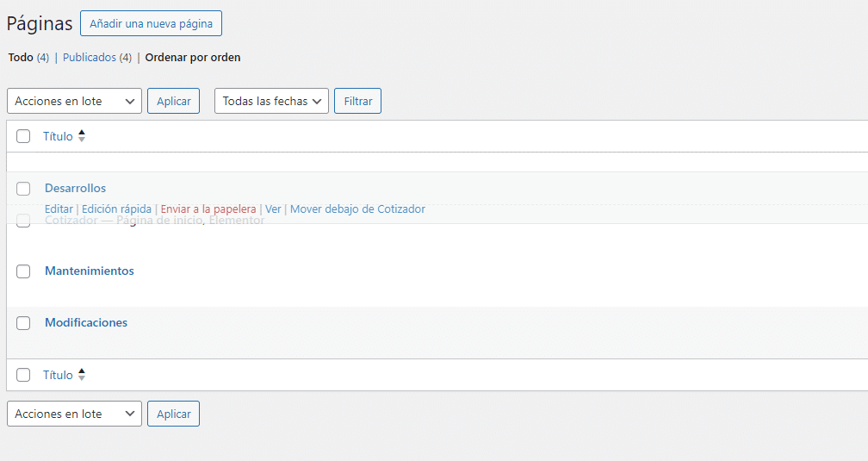The width and height of the screenshot is (868, 461).
Task: Open the top Acciones en lote dropdown
Action: tap(74, 101)
